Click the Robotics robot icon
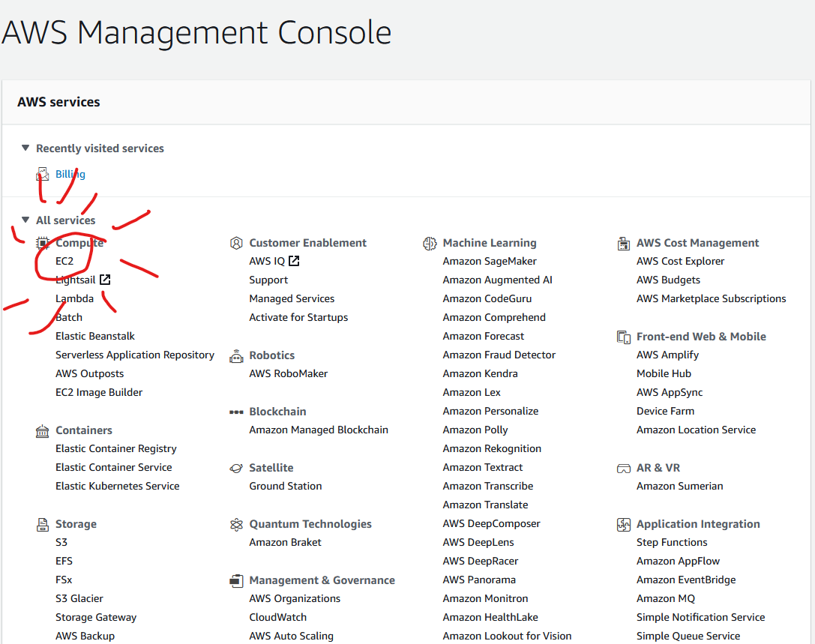This screenshot has width=815, height=644. (236, 355)
